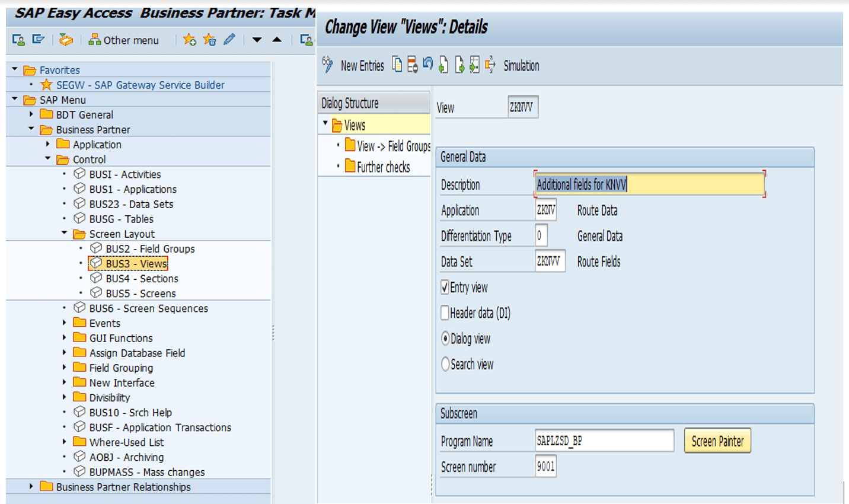Click the Simulation button
This screenshot has height=504, width=849.
click(522, 65)
